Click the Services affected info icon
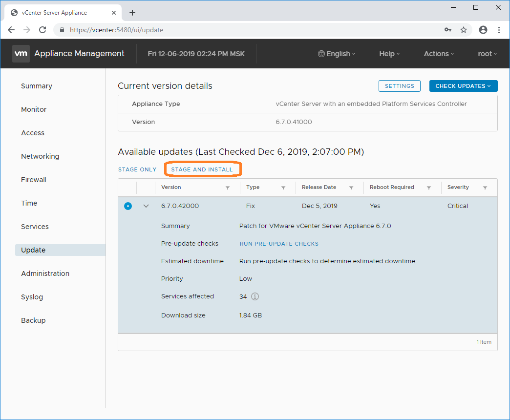The image size is (510, 420). pos(255,296)
